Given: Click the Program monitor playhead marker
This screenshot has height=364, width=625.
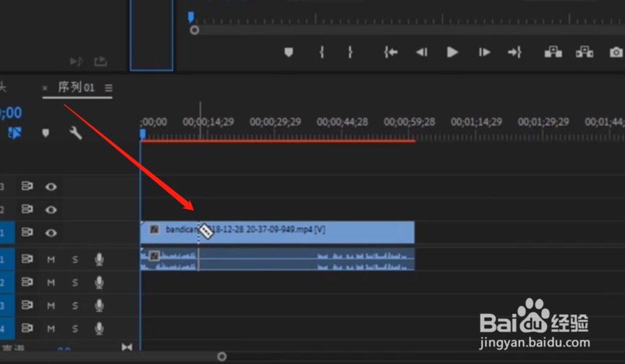Looking at the screenshot, I should coord(191,17).
